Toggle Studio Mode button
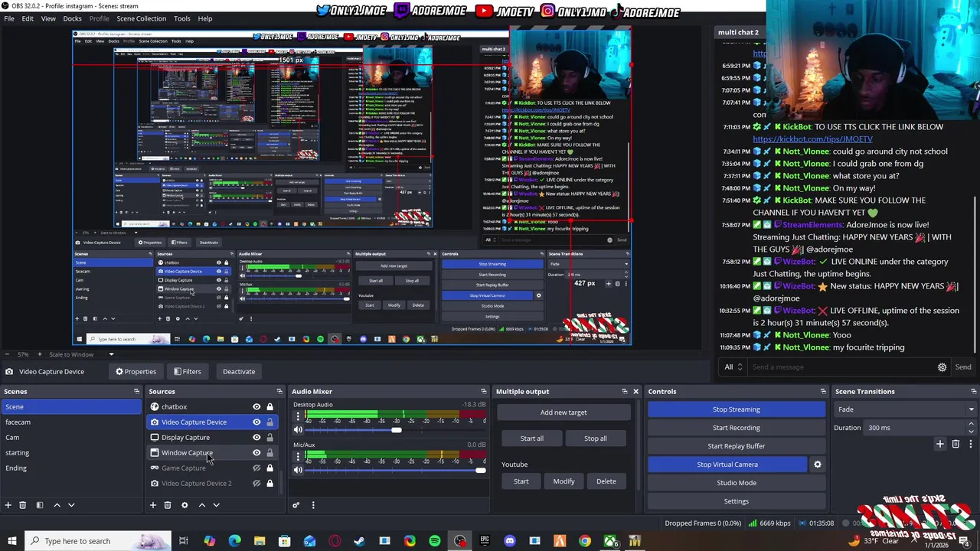This screenshot has width=980, height=551. pyautogui.click(x=737, y=483)
